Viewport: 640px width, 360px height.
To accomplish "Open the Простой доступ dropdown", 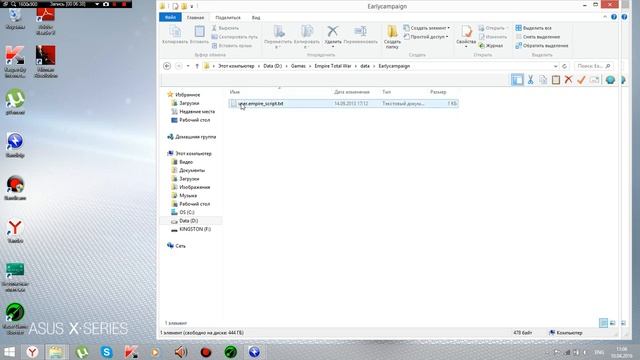I will 426,37.
